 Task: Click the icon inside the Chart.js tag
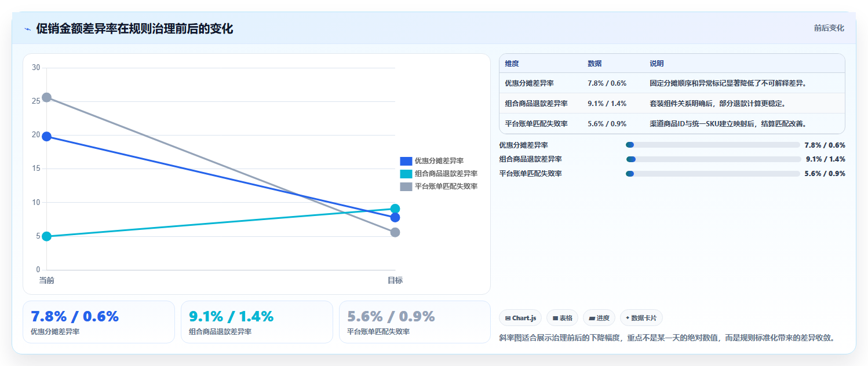click(508, 318)
